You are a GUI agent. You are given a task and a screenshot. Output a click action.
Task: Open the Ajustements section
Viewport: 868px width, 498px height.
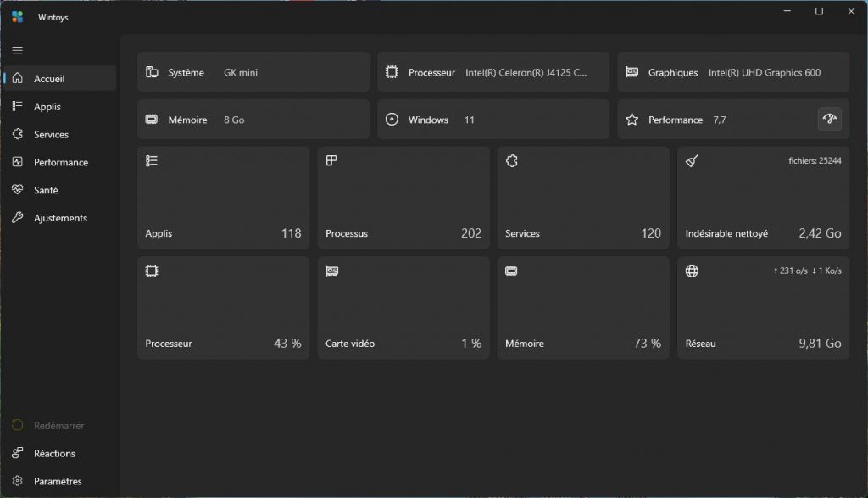pos(60,218)
